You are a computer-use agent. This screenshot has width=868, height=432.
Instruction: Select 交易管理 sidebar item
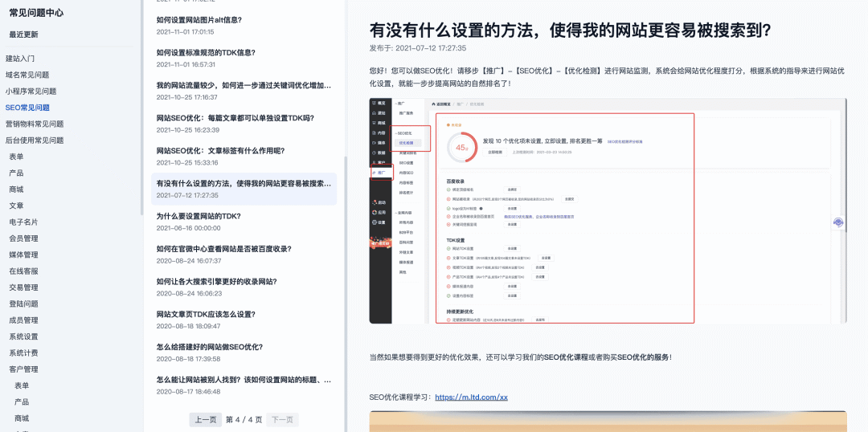click(24, 287)
